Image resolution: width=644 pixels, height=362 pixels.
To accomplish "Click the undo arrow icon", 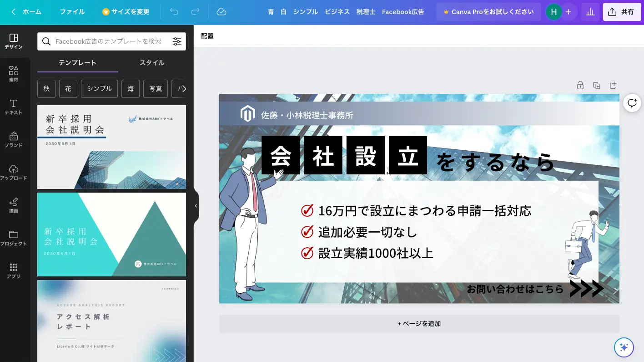I will tap(174, 12).
